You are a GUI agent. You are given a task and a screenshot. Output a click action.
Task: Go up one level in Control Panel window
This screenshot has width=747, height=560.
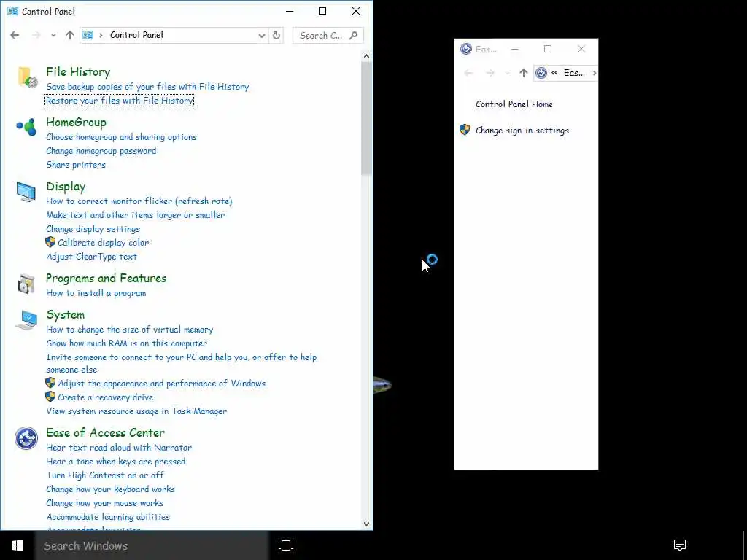point(70,35)
